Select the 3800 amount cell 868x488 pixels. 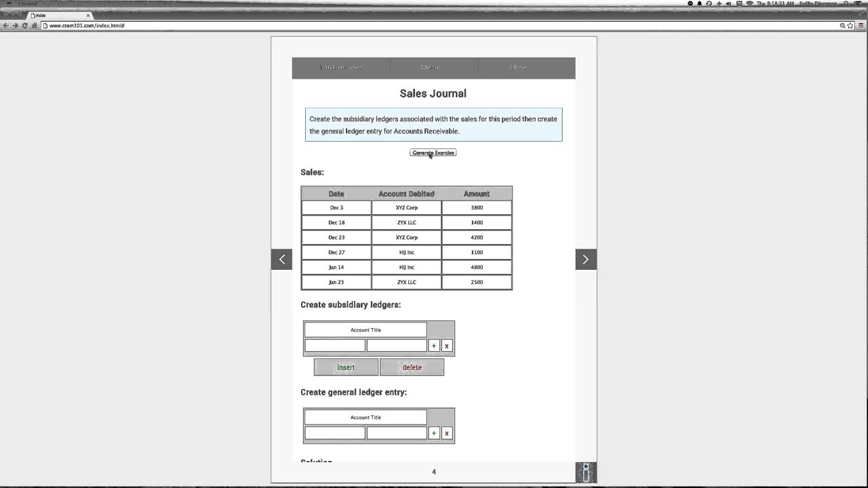pyautogui.click(x=477, y=207)
